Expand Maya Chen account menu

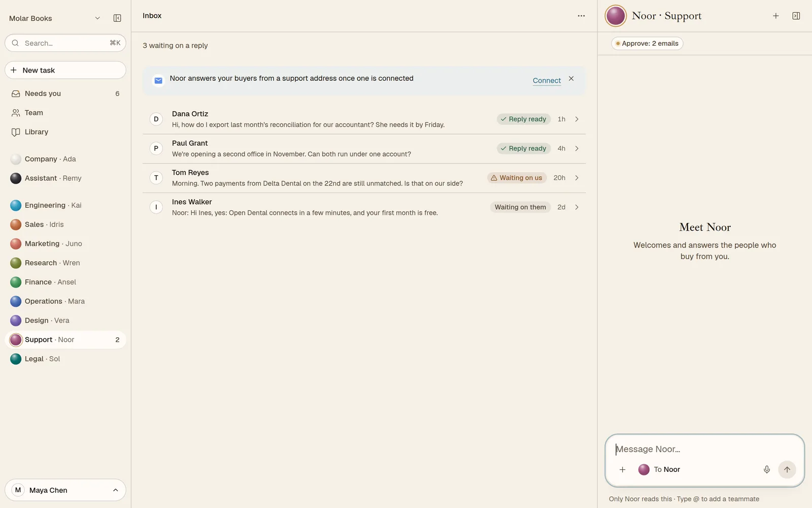(65, 490)
